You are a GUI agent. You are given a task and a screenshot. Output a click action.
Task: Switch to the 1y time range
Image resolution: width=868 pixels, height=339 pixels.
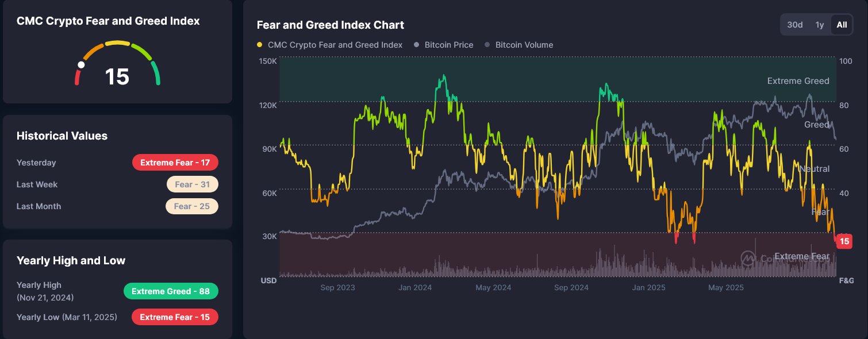tap(820, 25)
